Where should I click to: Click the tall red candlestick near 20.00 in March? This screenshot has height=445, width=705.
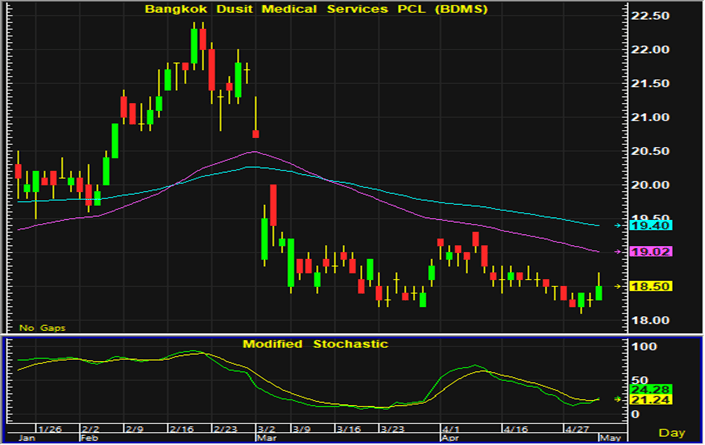click(273, 205)
